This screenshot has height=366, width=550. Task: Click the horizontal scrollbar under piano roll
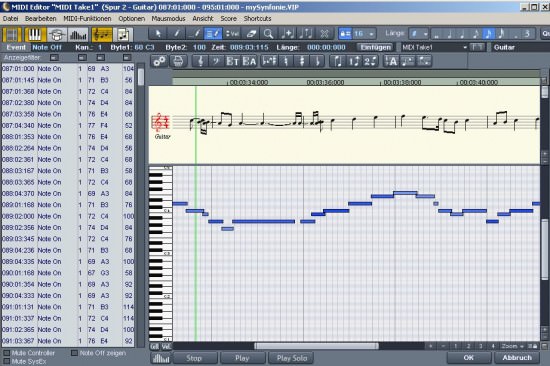(316, 346)
